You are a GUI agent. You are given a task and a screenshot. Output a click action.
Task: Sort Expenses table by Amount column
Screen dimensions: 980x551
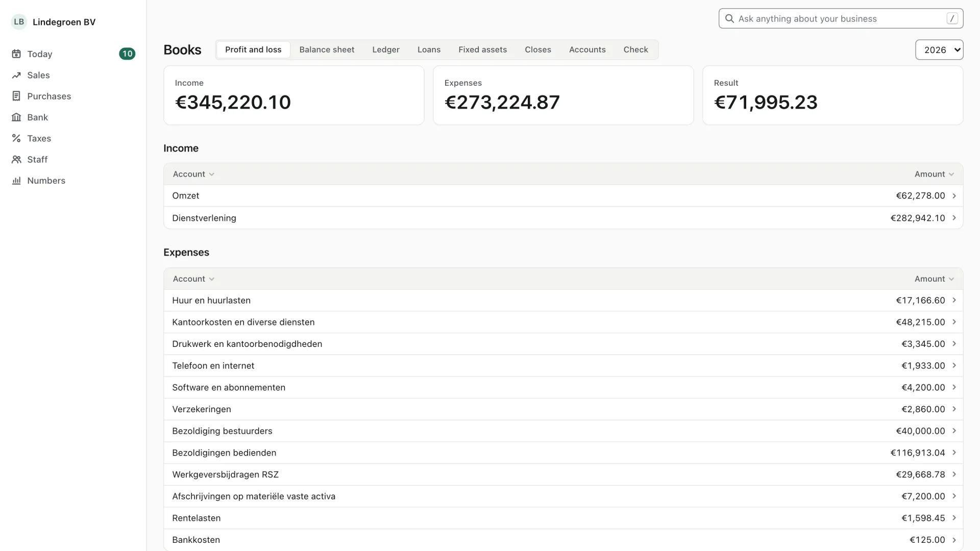pyautogui.click(x=934, y=279)
